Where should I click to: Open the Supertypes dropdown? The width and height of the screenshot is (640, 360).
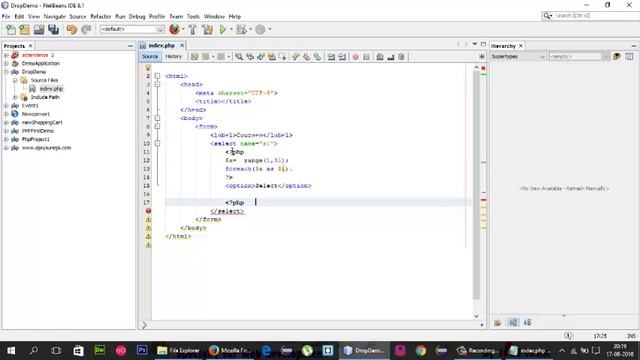pyautogui.click(x=518, y=57)
